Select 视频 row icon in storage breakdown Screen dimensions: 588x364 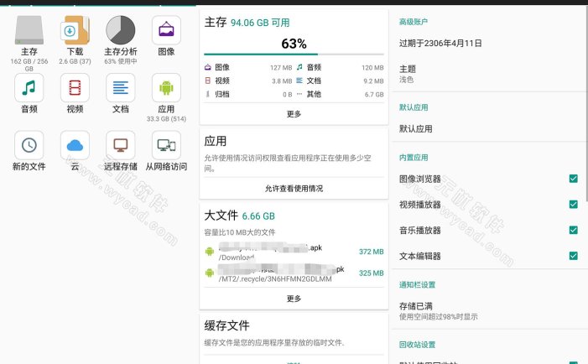point(208,81)
